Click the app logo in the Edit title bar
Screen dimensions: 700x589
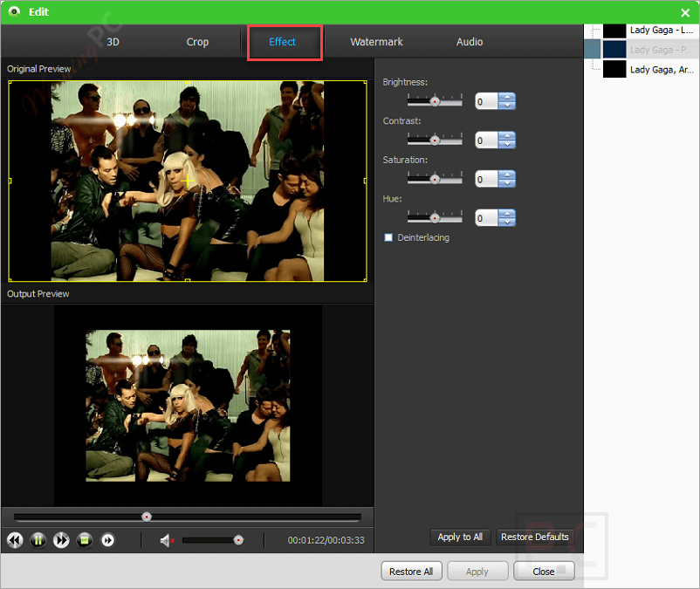pyautogui.click(x=14, y=11)
